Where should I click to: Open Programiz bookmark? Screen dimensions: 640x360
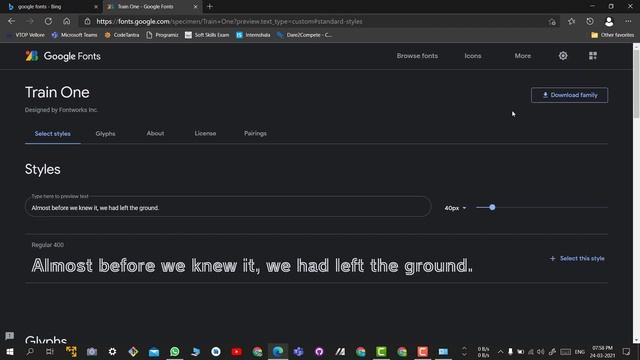click(x=162, y=35)
